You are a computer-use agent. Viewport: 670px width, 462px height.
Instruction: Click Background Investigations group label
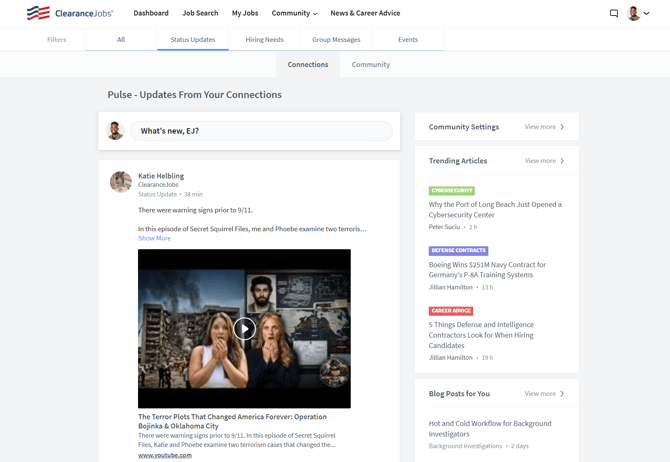pyautogui.click(x=465, y=446)
